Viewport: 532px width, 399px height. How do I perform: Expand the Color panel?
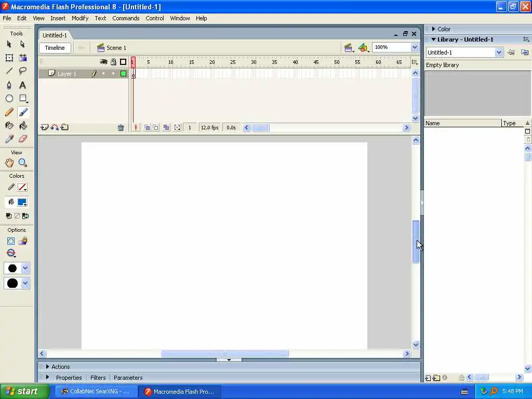pos(434,29)
